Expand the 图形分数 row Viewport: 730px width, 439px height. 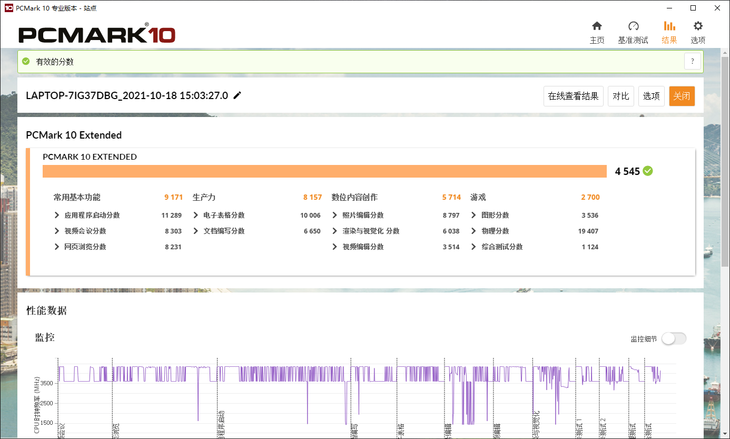tap(474, 215)
